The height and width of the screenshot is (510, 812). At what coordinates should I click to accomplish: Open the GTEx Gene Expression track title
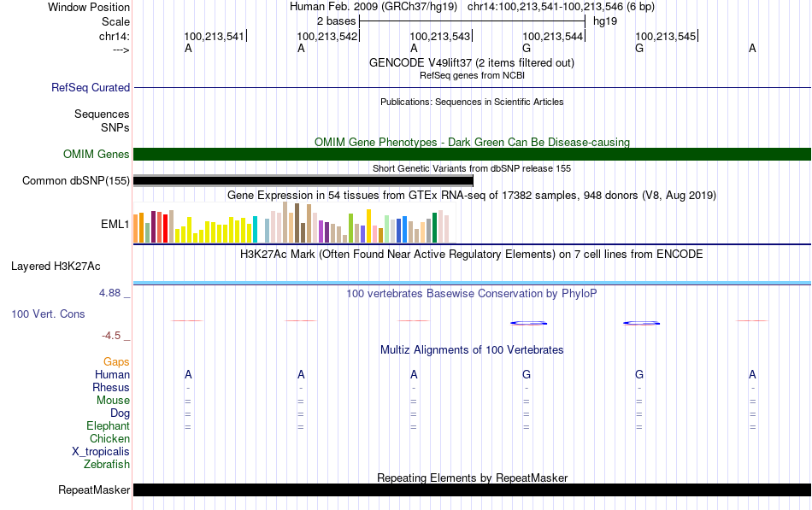pyautogui.click(x=472, y=195)
